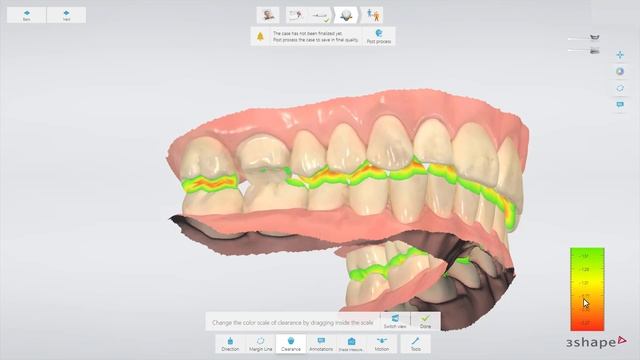Click inside the clearance color scale
Viewport: 640px width, 360px height.
(x=587, y=289)
